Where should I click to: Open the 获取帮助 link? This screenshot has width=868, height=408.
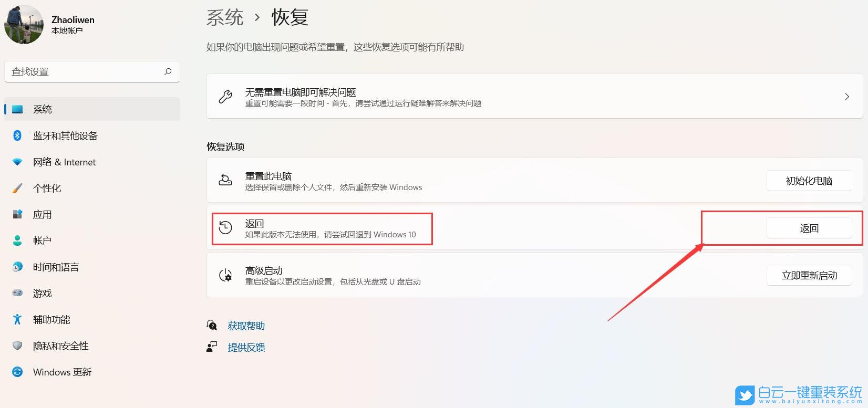coord(246,326)
